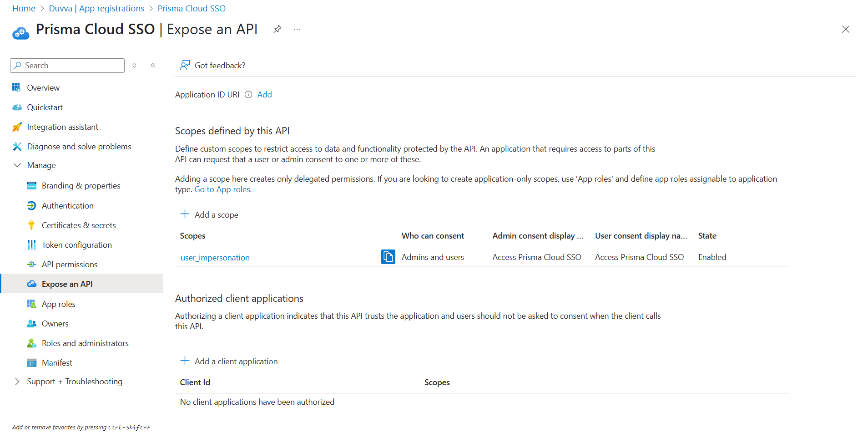Click the API permissions icon
Image resolution: width=868 pixels, height=433 pixels.
31,265
